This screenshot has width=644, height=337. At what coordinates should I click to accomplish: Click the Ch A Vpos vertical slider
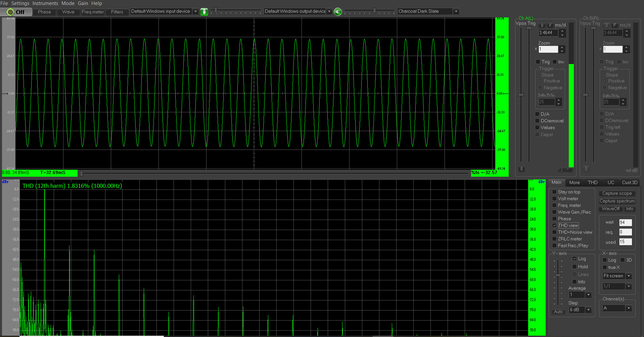click(x=521, y=95)
